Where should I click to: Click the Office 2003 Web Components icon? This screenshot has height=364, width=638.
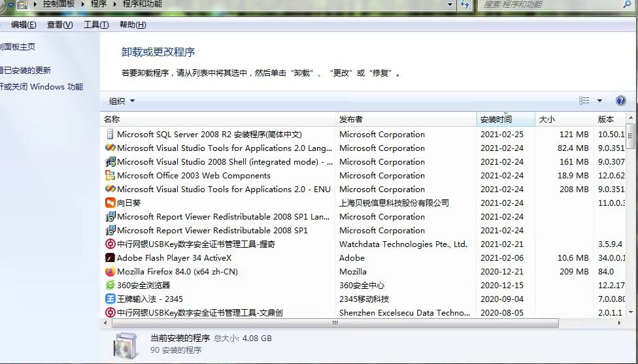[110, 175]
